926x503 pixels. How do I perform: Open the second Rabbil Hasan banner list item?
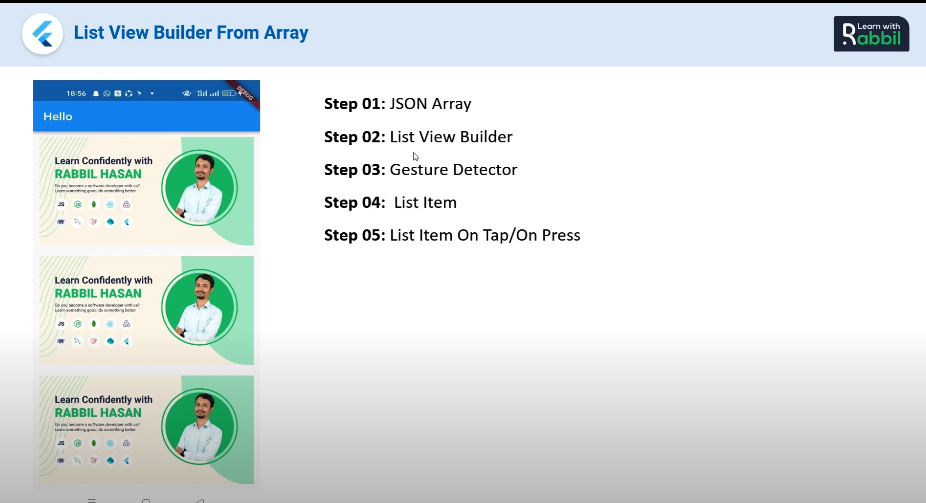coord(146,310)
